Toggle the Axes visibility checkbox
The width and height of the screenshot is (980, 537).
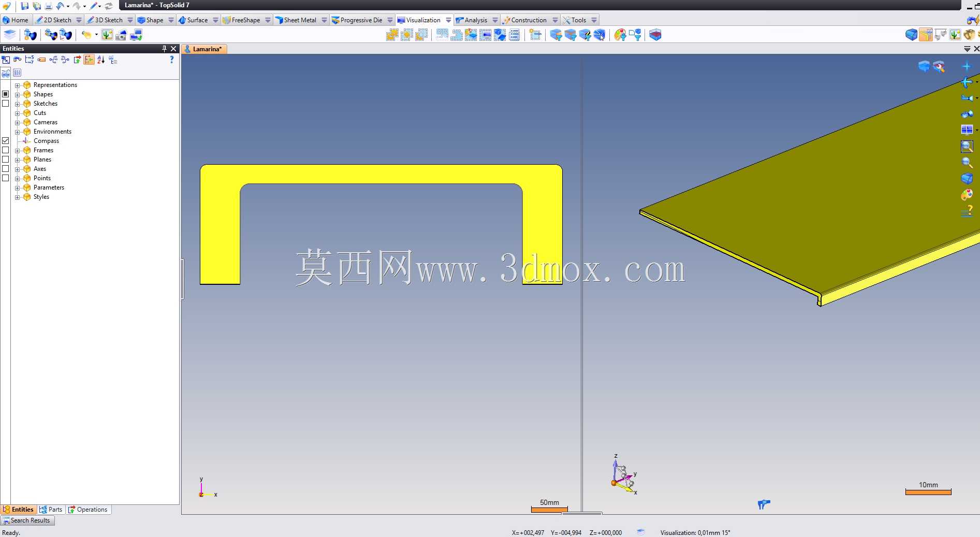pos(6,169)
